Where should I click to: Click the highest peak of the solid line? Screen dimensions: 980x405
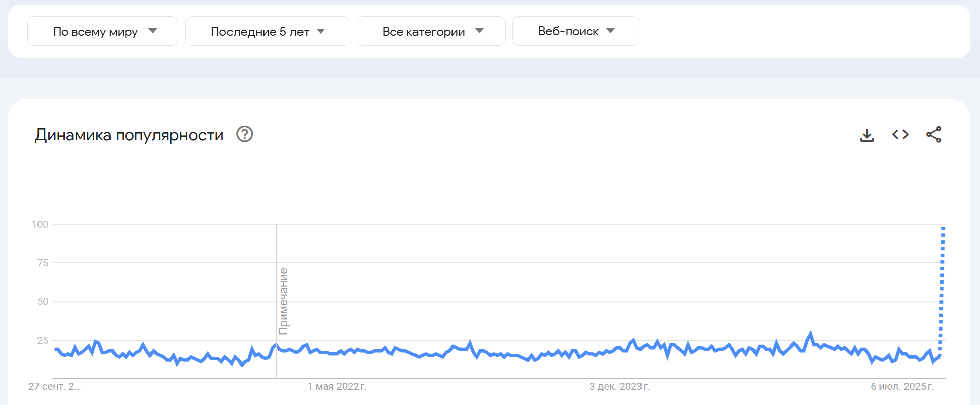tap(811, 334)
